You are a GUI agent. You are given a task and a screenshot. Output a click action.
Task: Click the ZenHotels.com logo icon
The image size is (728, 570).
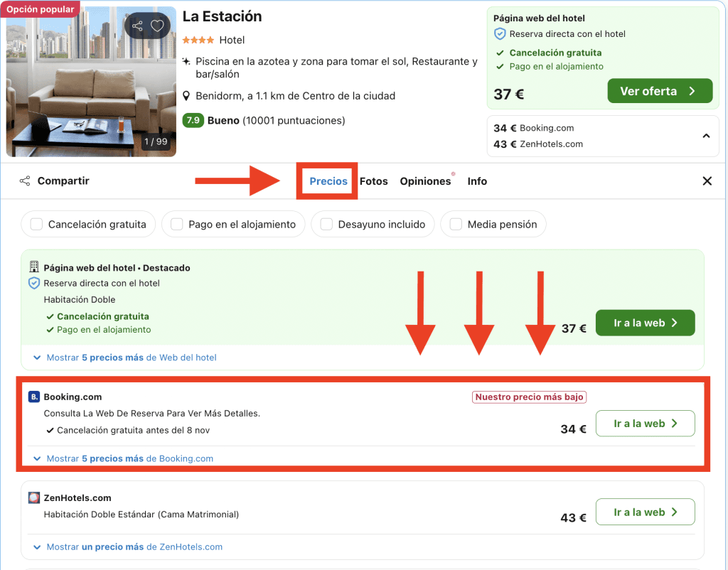point(34,498)
